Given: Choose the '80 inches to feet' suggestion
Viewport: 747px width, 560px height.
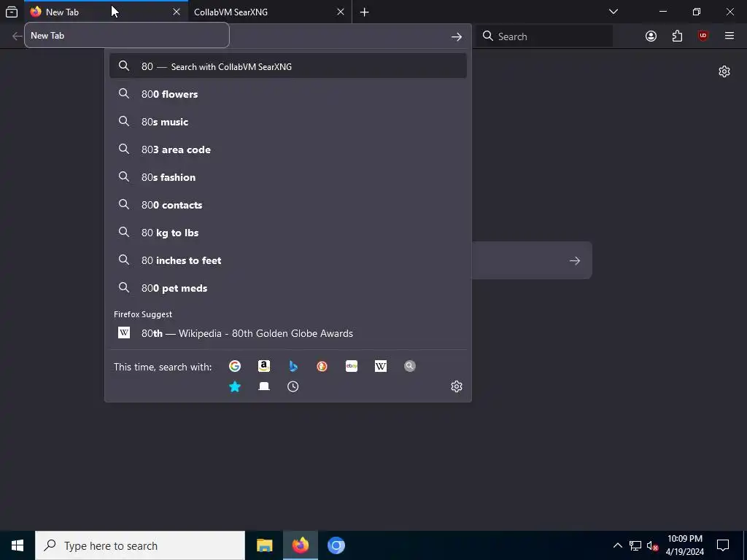Looking at the screenshot, I should [x=287, y=260].
